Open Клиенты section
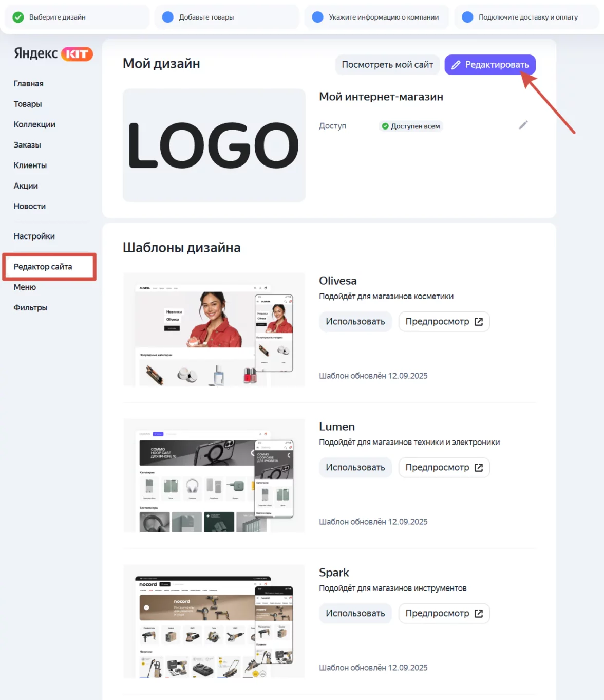Image resolution: width=604 pixels, height=700 pixels. pos(30,165)
